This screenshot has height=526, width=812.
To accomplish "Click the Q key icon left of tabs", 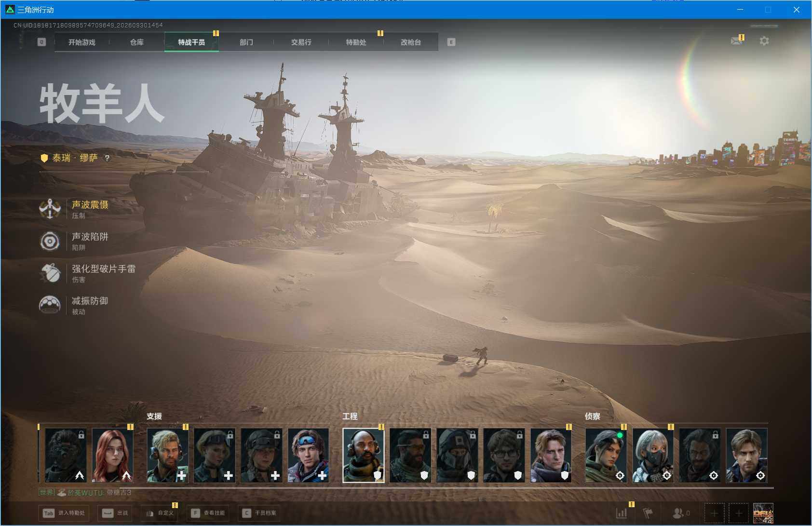I will point(41,42).
